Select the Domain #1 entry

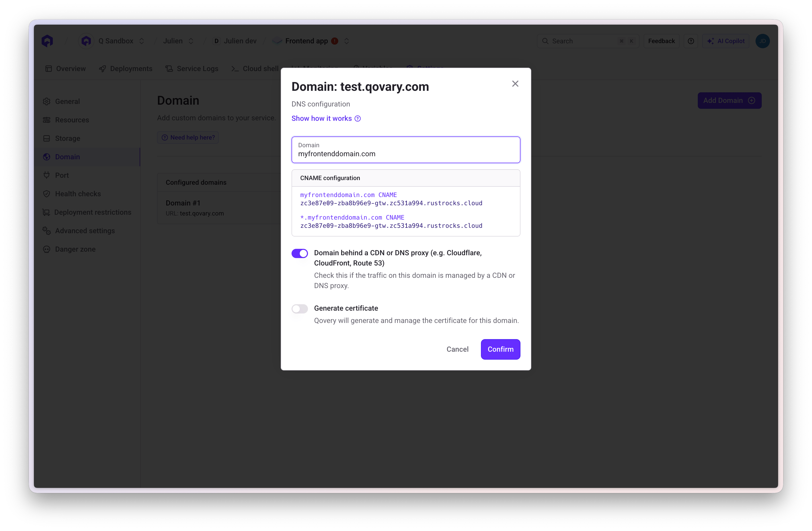pos(219,207)
